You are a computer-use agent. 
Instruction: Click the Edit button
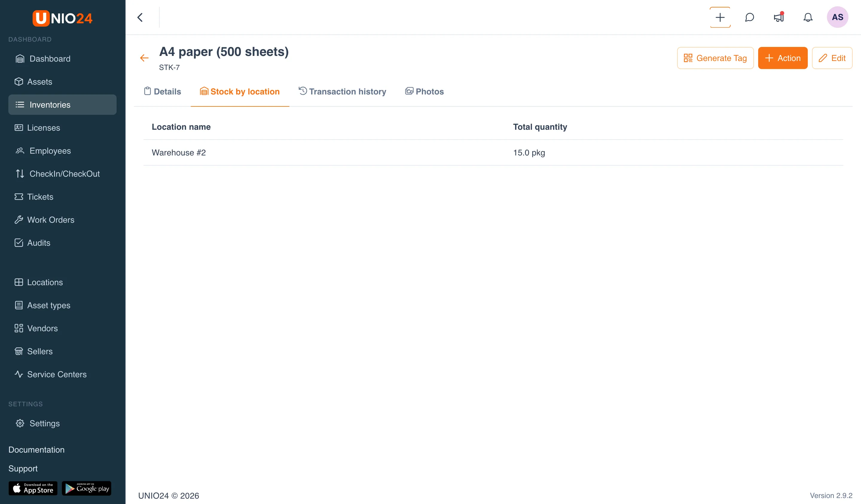pyautogui.click(x=832, y=58)
